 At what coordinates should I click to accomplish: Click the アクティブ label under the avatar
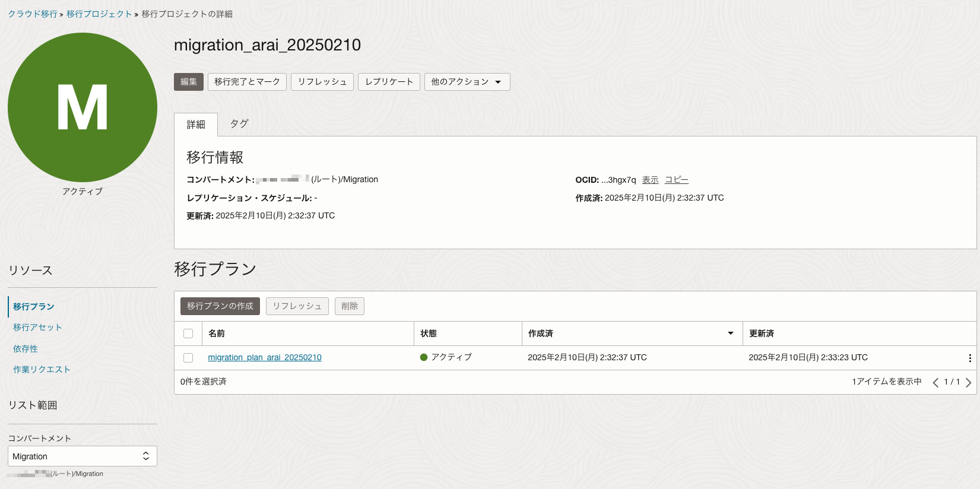[83, 192]
